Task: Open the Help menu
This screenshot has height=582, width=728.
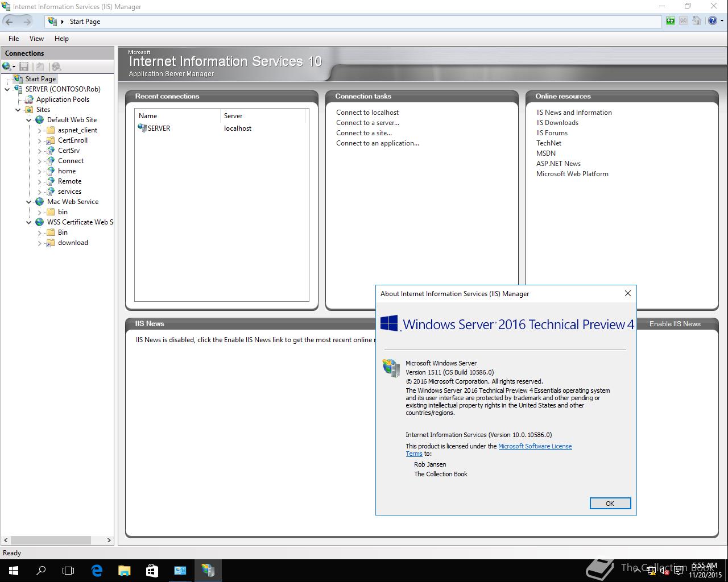Action: pos(61,39)
